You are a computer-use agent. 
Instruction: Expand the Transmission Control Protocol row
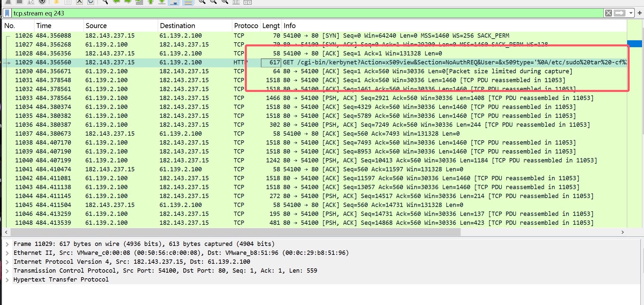tap(7, 271)
